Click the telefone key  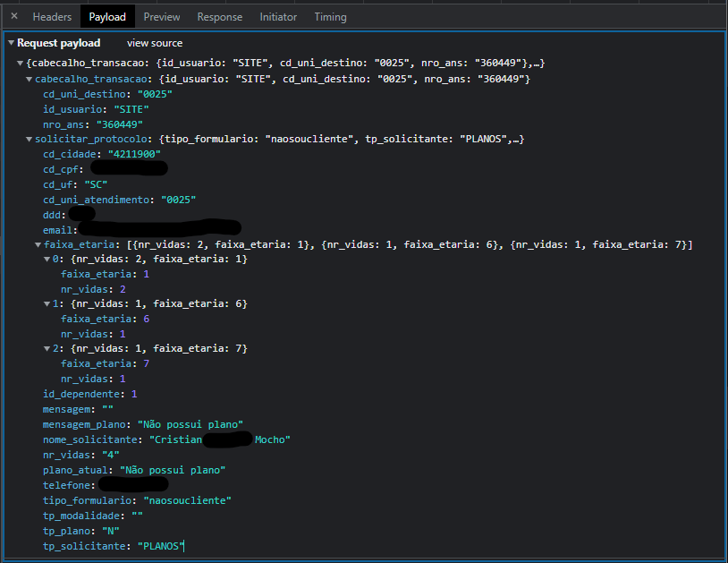point(66,485)
